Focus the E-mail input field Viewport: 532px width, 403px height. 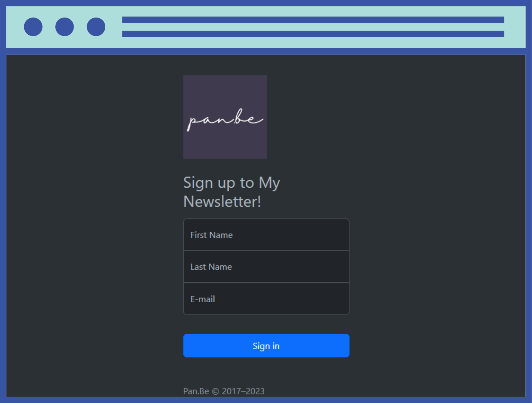point(266,299)
